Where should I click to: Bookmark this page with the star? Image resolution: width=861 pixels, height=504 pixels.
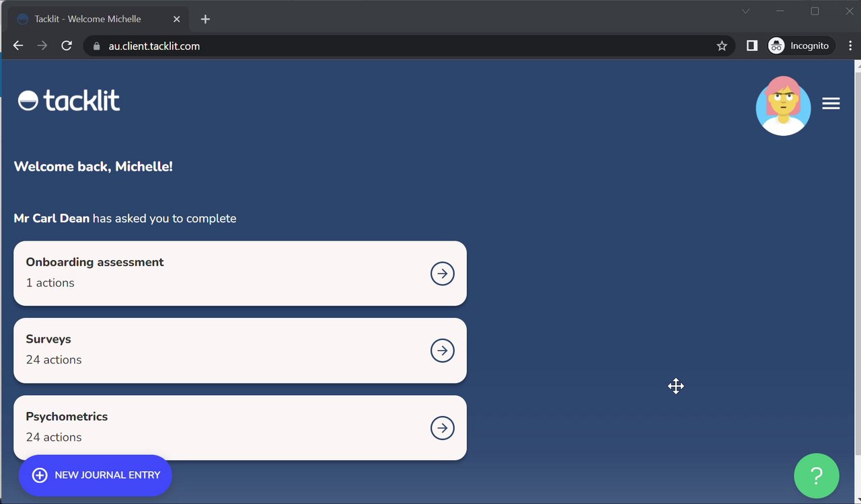(722, 46)
